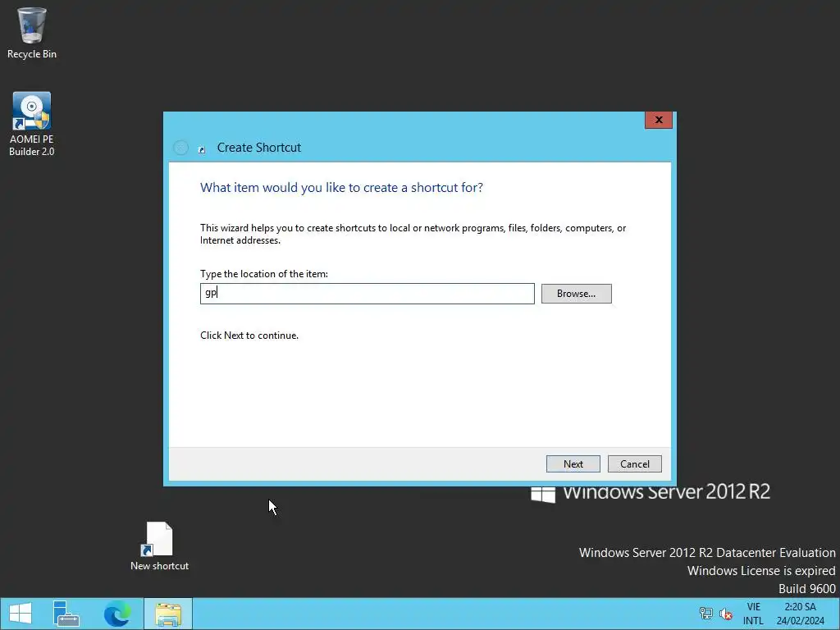Open the Windows Start button

point(21,614)
